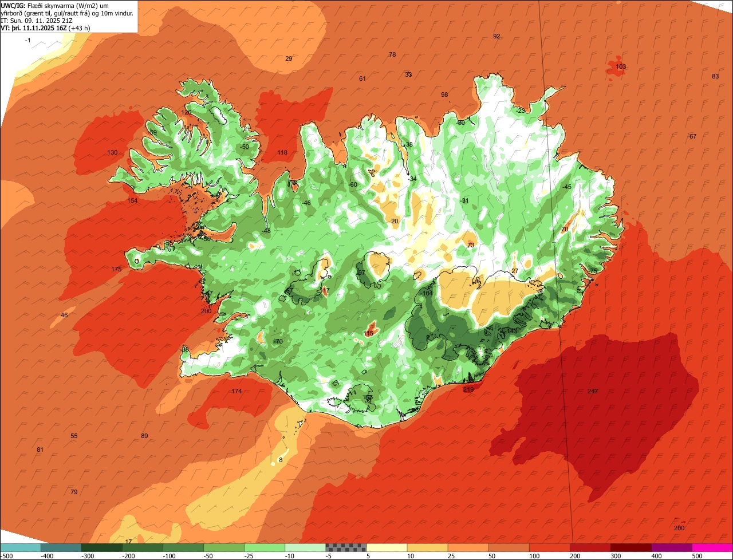Click the value -1 in the top-left corner

tap(28, 40)
